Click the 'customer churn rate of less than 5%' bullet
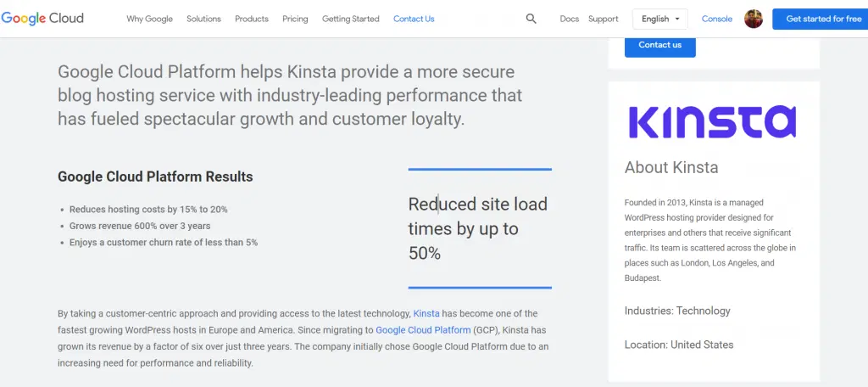The width and height of the screenshot is (868, 387). tap(164, 242)
